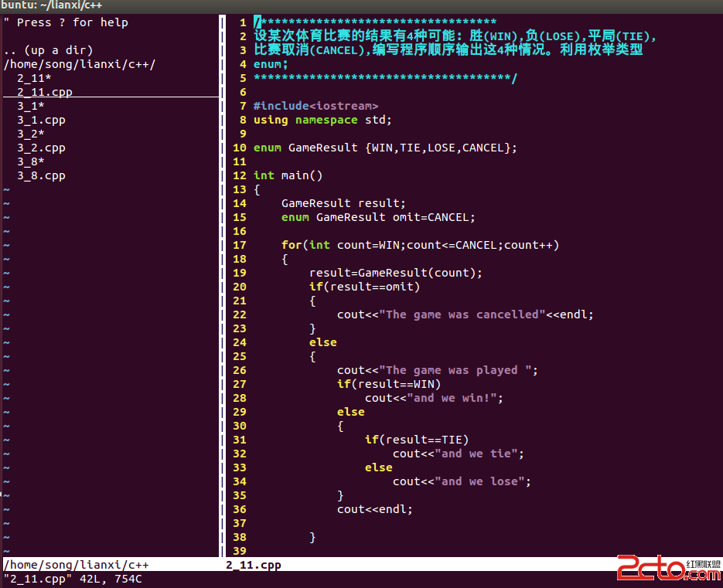Click the 'else' keyword on line 29
The image size is (723, 588).
point(350,412)
